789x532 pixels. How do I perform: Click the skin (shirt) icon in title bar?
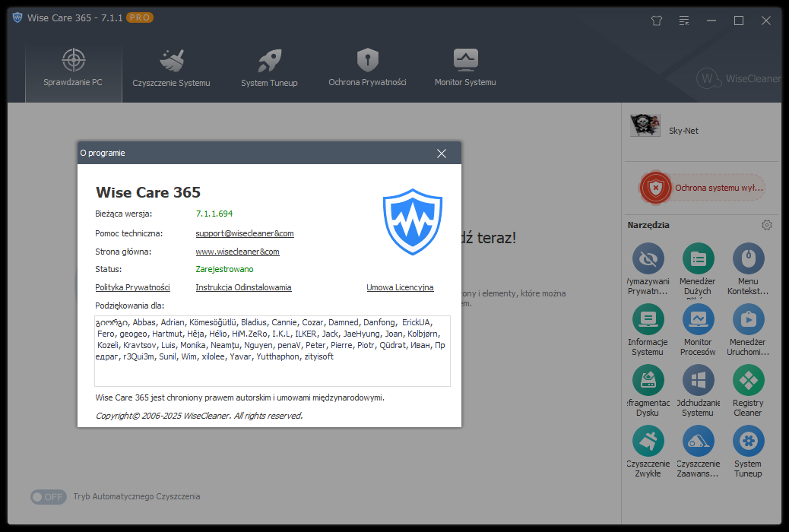(657, 21)
